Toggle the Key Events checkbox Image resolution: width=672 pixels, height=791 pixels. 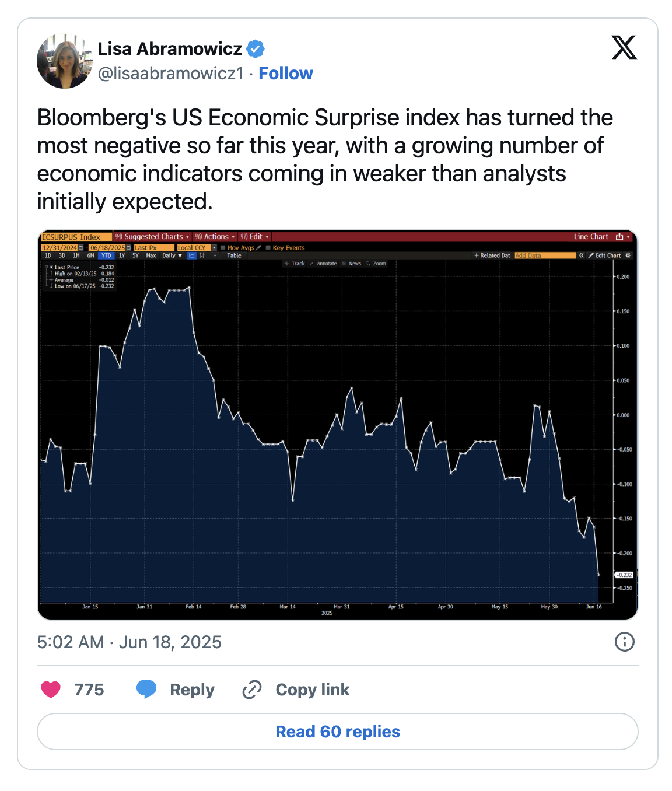268,248
